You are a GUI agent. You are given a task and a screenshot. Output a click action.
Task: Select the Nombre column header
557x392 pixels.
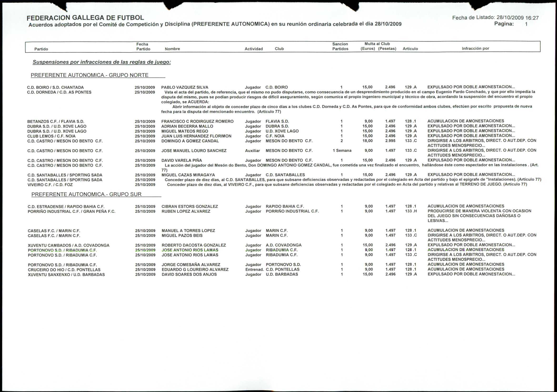(x=172, y=49)
